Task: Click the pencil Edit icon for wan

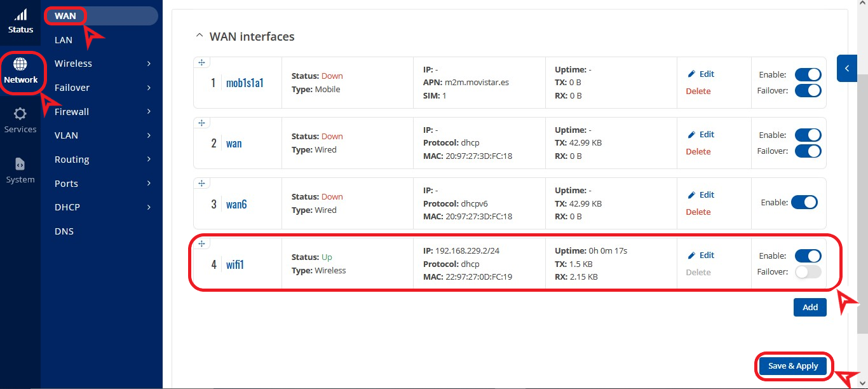Action: 692,135
